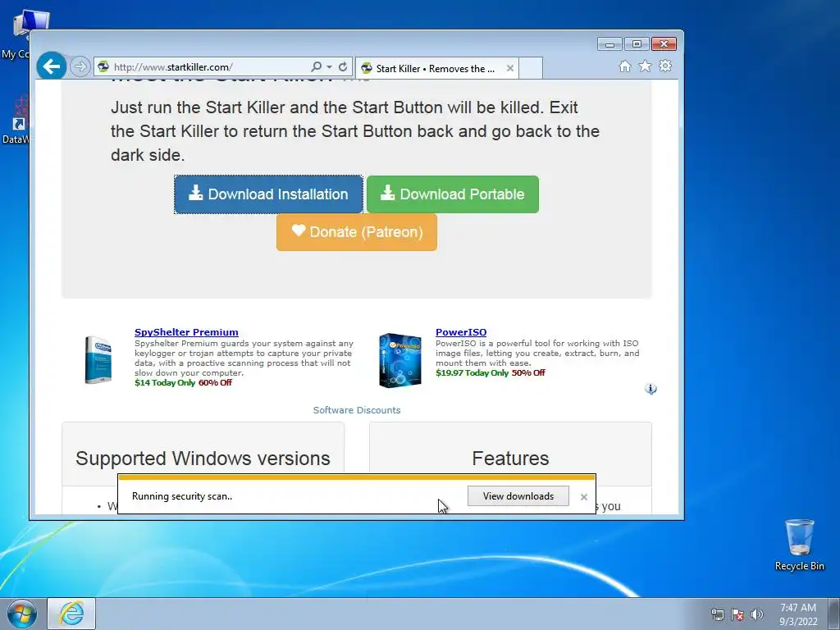
Task: Minimize the Internet Explorer window
Action: coord(609,44)
